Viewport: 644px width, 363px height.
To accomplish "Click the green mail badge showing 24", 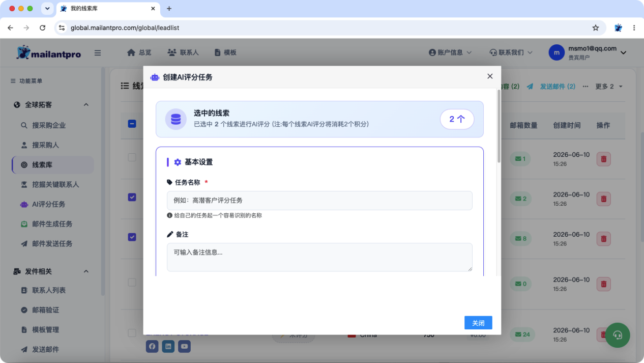I will tap(522, 334).
